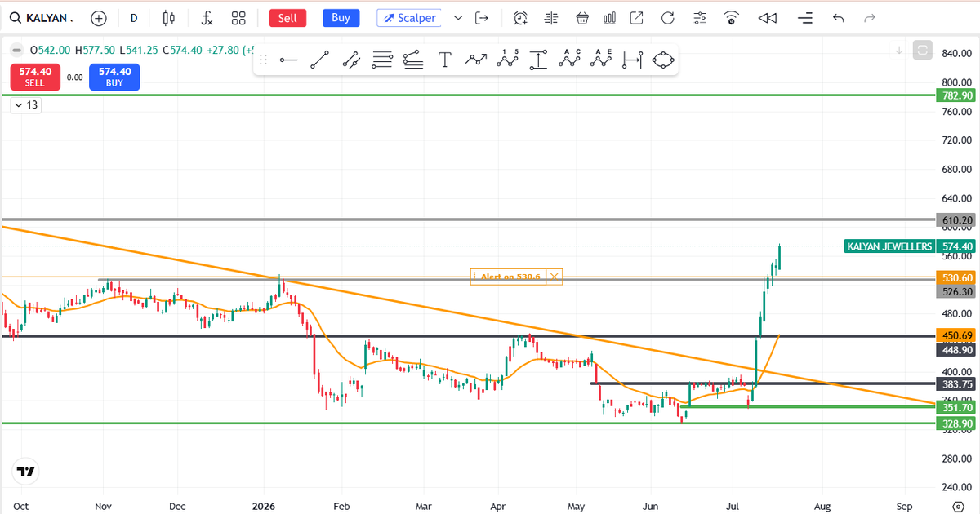Select the Alert on 530.6 line label
Image resolution: width=980 pixels, height=514 pixels.
(x=510, y=277)
